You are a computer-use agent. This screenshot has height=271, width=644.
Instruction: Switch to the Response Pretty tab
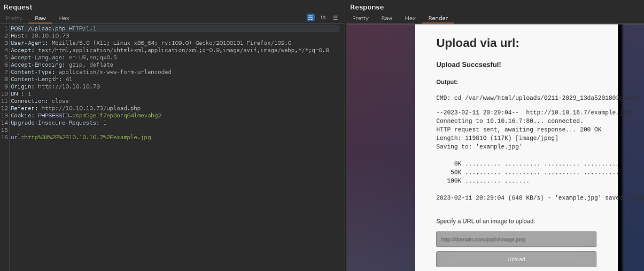pyautogui.click(x=360, y=18)
